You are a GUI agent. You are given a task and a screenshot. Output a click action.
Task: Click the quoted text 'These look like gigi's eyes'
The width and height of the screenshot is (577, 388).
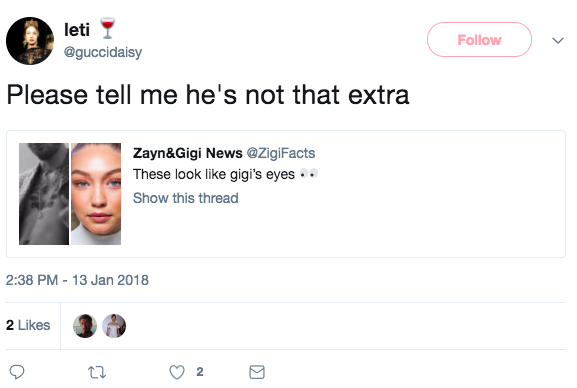point(214,174)
